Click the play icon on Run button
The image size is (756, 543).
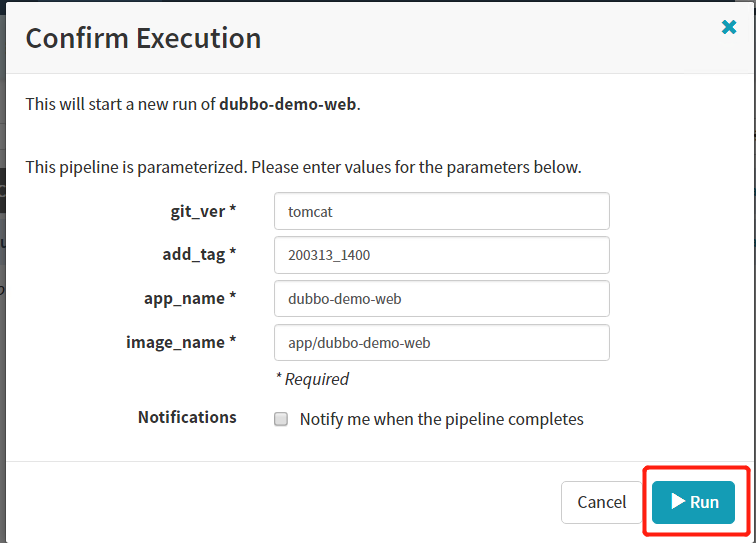pyautogui.click(x=677, y=501)
